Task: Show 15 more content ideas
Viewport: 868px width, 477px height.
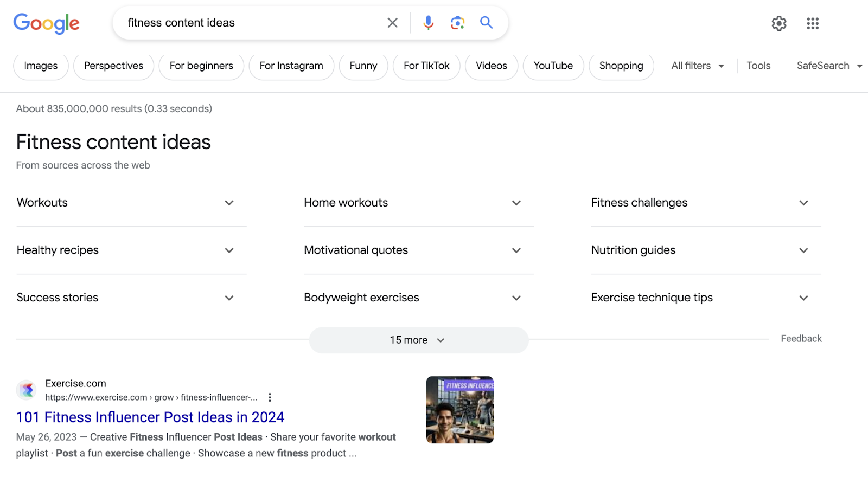Action: (x=418, y=340)
